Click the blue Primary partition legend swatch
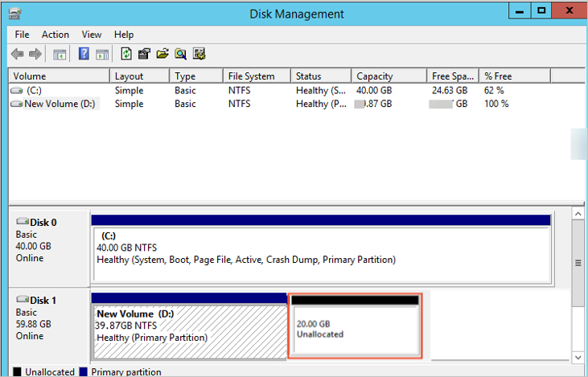This screenshot has height=377, width=588. (x=83, y=371)
